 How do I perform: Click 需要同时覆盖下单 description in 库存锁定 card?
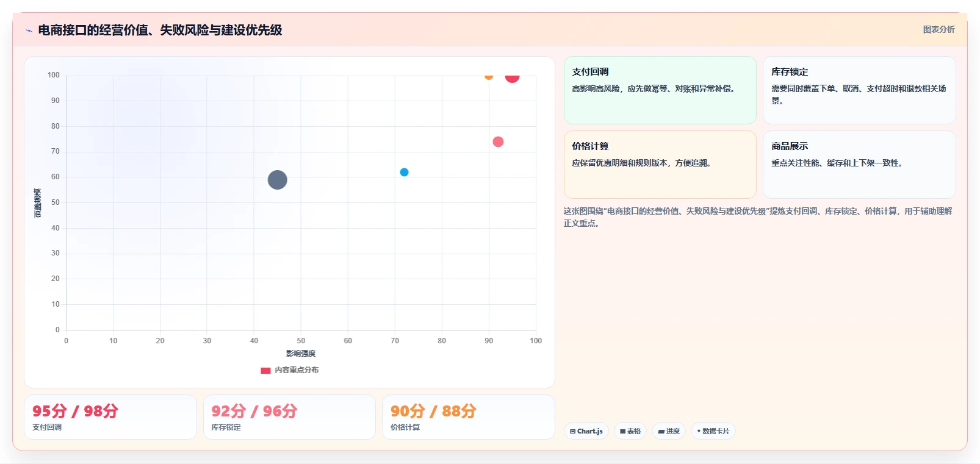pos(859,95)
